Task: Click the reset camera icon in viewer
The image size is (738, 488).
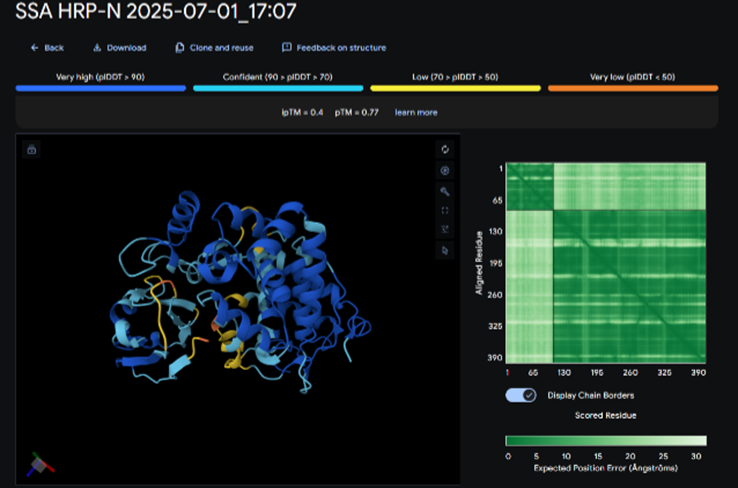Action: (445, 150)
